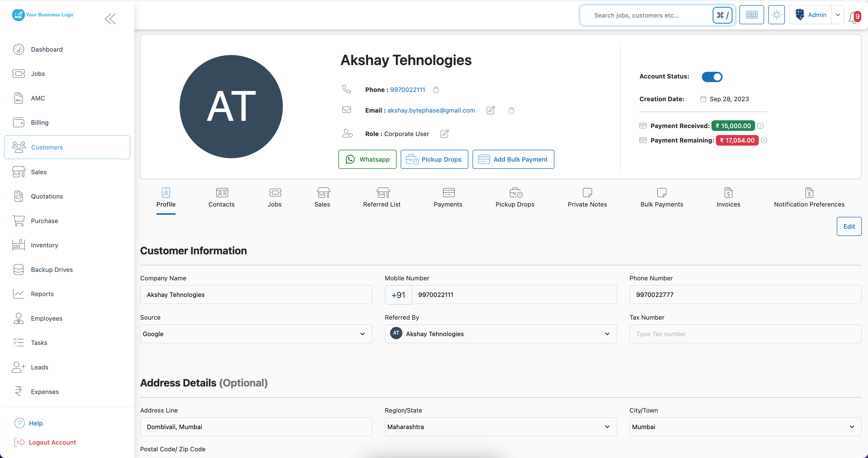This screenshot has height=458, width=868.
Task: Open keyboard shortcuts panel icon
Action: click(x=751, y=15)
